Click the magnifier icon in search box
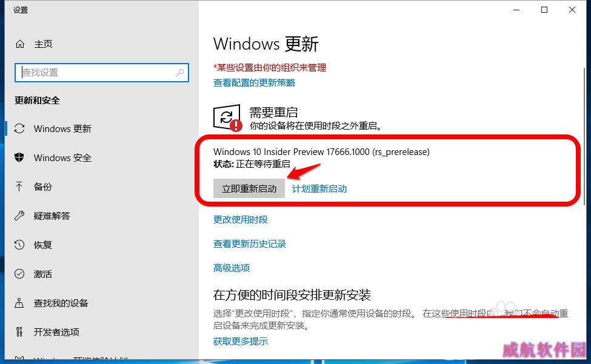 coord(180,72)
